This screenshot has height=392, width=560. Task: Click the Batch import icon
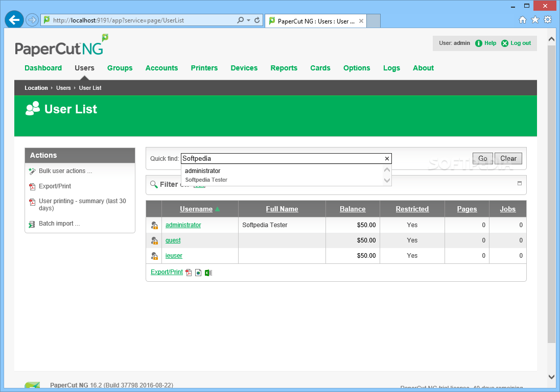(32, 224)
